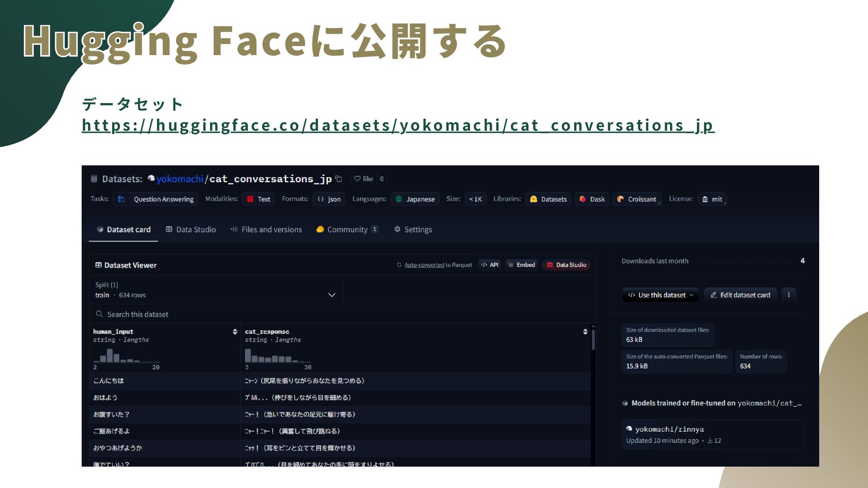Screen dimensions: 868x488
Task: Click the Number of rows 634 value
Action: pyautogui.click(x=745, y=366)
